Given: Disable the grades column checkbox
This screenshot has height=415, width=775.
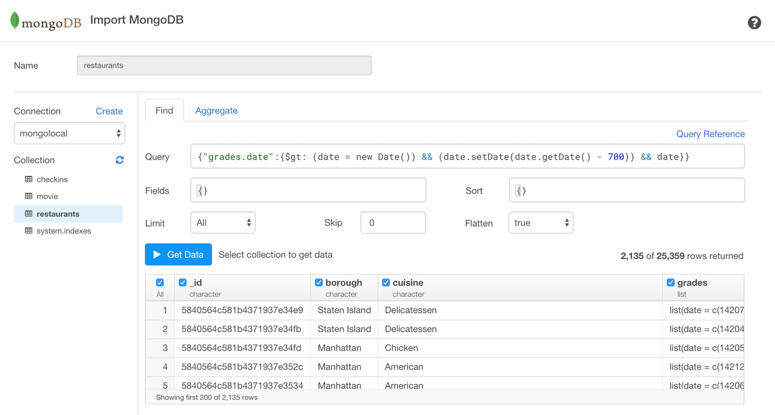Looking at the screenshot, I should tap(671, 283).
